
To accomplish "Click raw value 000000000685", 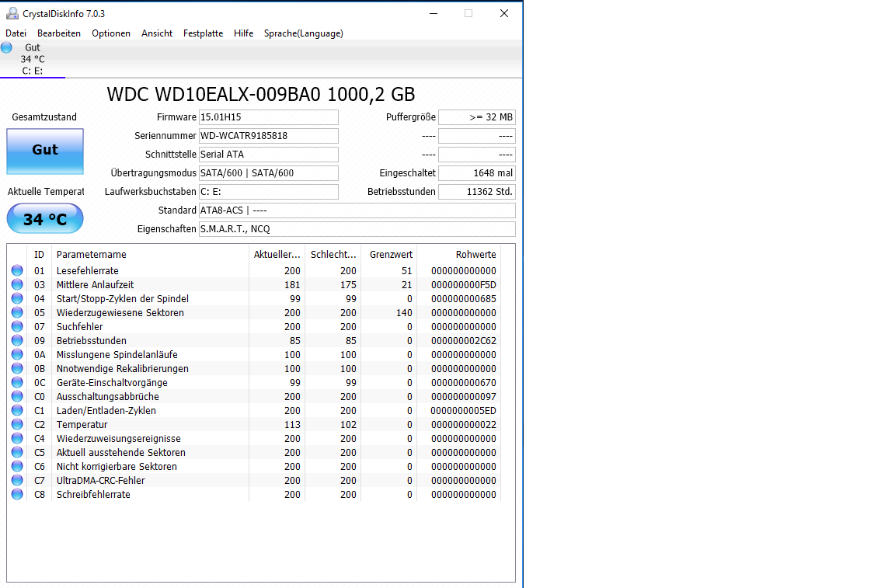I will (464, 298).
